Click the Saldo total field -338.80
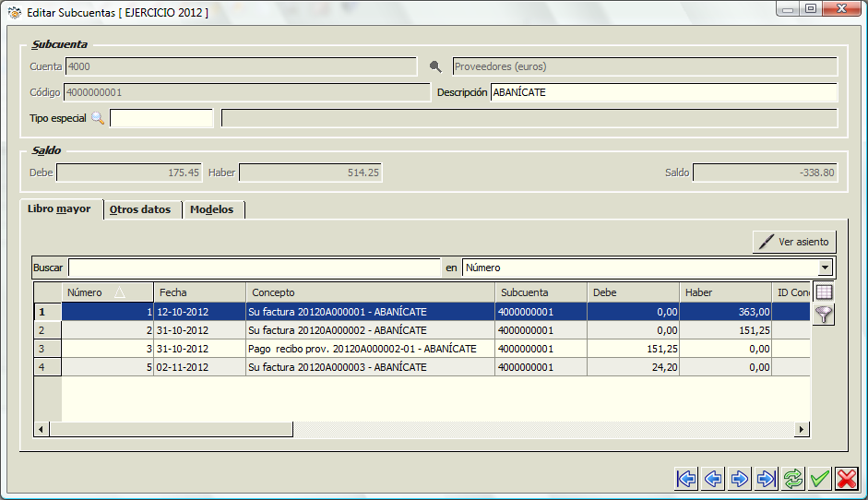 point(765,173)
